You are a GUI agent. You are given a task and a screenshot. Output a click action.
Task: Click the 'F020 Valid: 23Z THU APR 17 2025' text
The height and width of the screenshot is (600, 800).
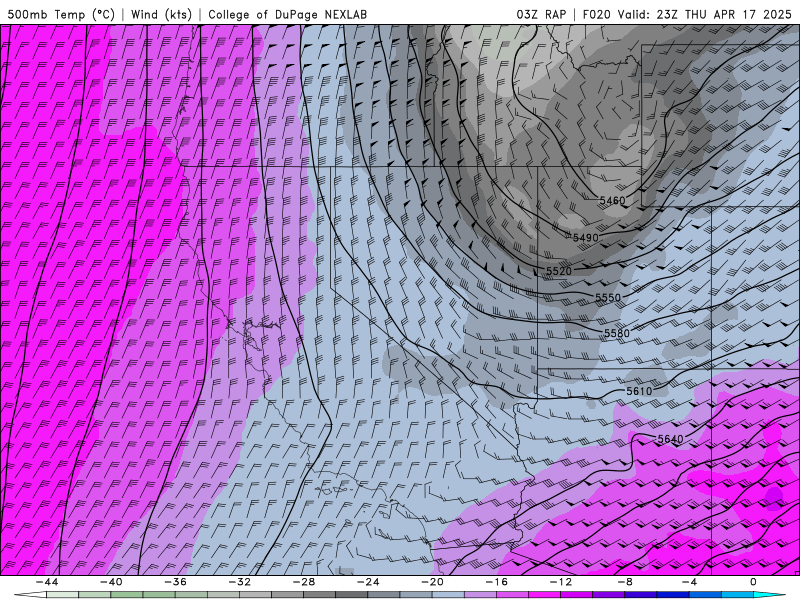(687, 14)
